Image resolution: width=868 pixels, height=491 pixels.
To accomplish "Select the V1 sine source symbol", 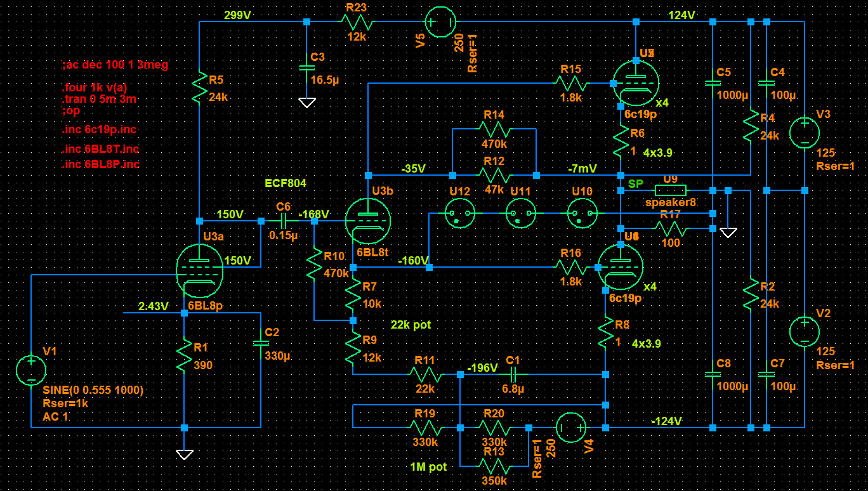I will [31, 370].
